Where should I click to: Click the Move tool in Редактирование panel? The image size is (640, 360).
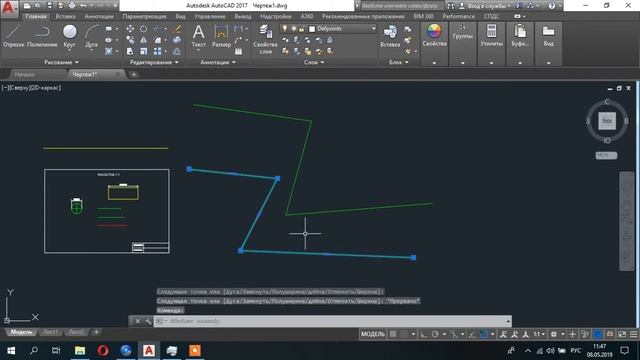point(130,29)
